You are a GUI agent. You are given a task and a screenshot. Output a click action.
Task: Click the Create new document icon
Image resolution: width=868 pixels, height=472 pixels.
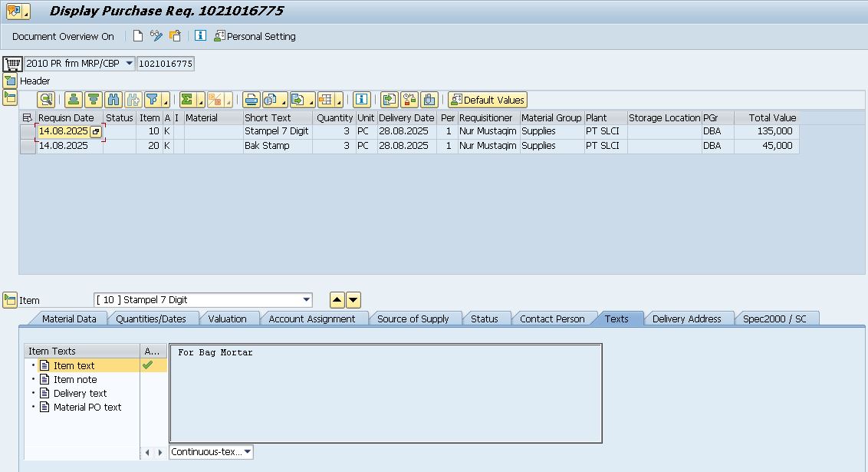pos(138,36)
